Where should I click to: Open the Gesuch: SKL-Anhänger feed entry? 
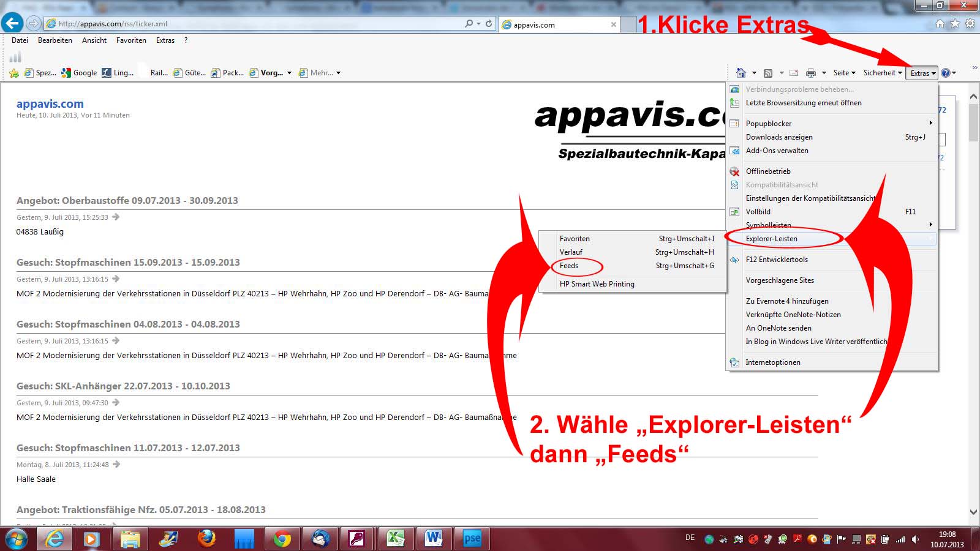click(123, 386)
